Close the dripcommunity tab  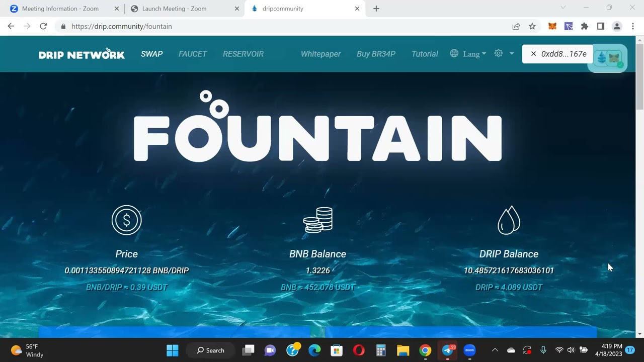[x=357, y=9]
